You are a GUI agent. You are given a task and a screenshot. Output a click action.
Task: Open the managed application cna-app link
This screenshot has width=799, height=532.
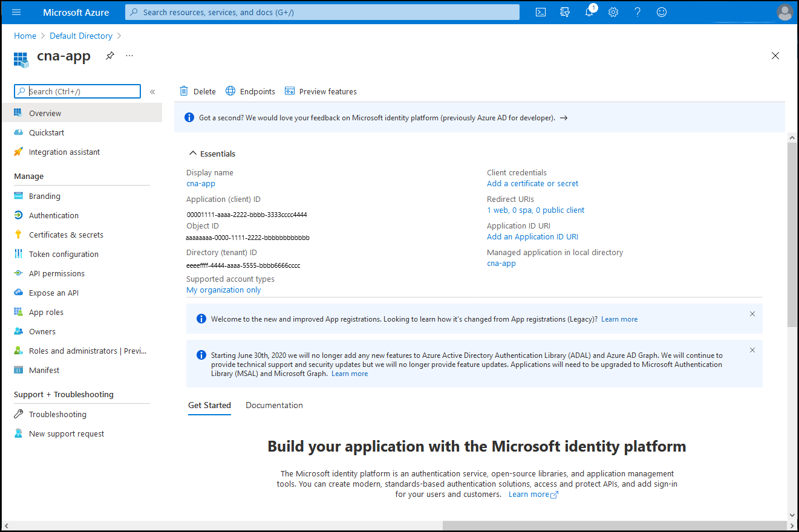tap(501, 263)
